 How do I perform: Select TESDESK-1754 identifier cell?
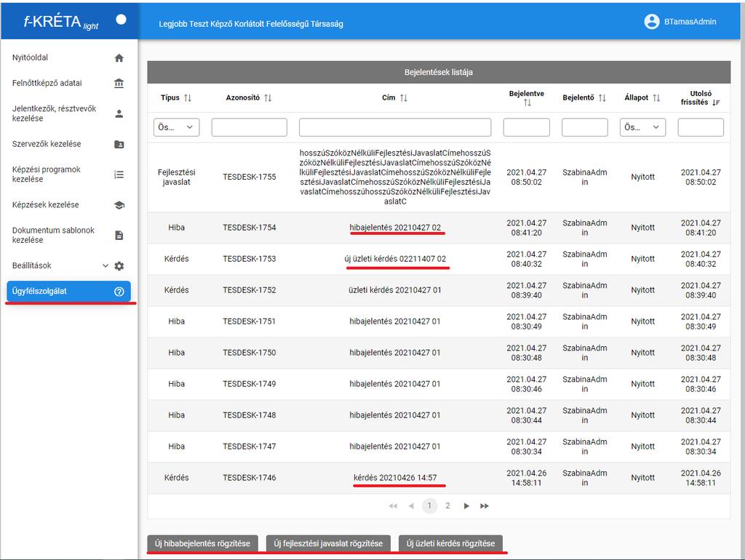click(250, 228)
